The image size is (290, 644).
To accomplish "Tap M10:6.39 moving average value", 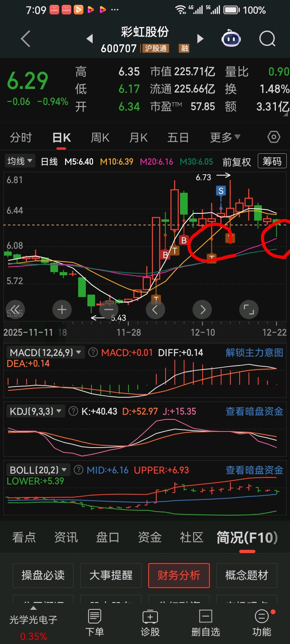I will (116, 161).
